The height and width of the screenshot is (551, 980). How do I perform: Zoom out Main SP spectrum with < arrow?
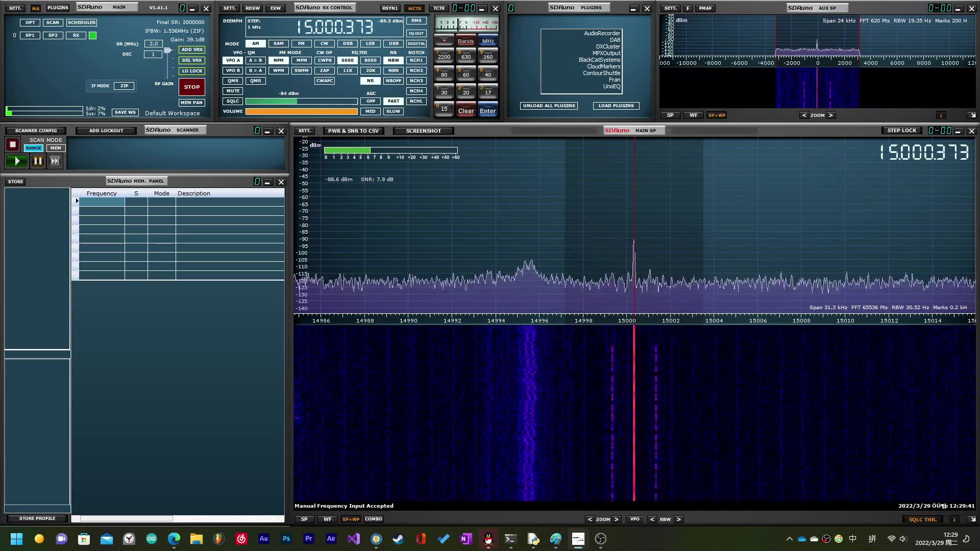click(x=590, y=519)
